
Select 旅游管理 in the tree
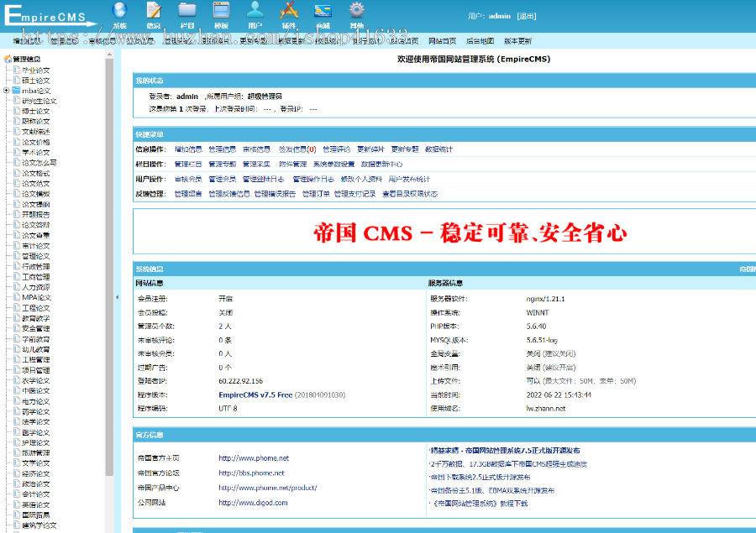tap(35, 453)
